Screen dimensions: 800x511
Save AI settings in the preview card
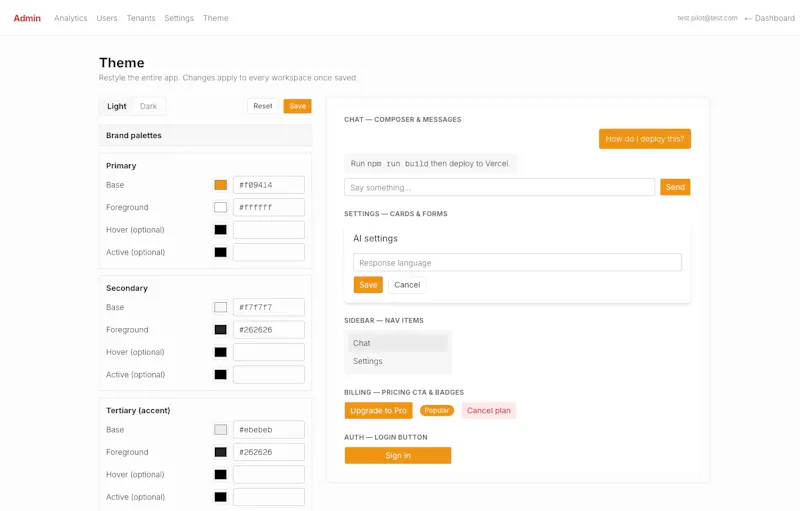pyautogui.click(x=368, y=285)
